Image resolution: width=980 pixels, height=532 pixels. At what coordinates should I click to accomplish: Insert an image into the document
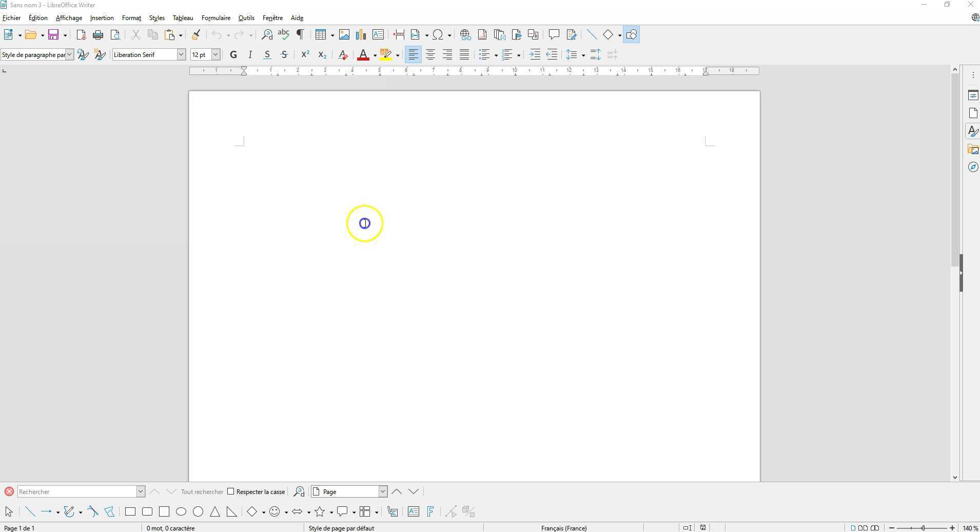point(344,34)
